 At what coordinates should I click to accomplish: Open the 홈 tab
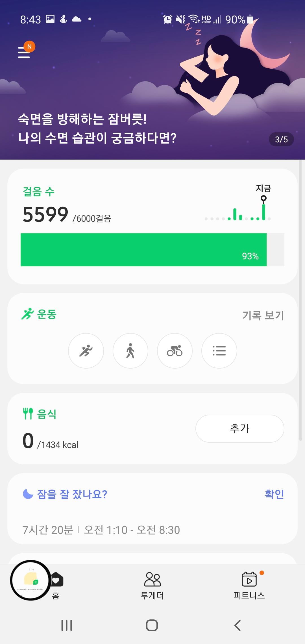pyautogui.click(x=56, y=585)
